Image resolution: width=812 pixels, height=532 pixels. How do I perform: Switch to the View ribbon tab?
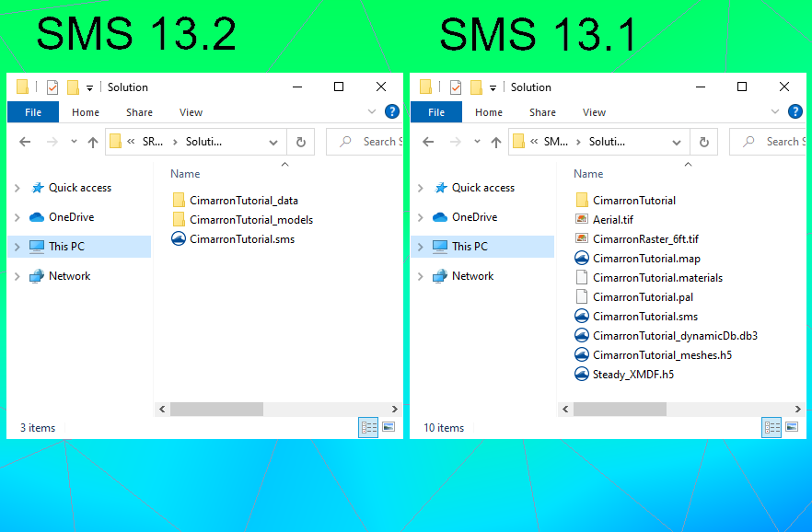(191, 112)
